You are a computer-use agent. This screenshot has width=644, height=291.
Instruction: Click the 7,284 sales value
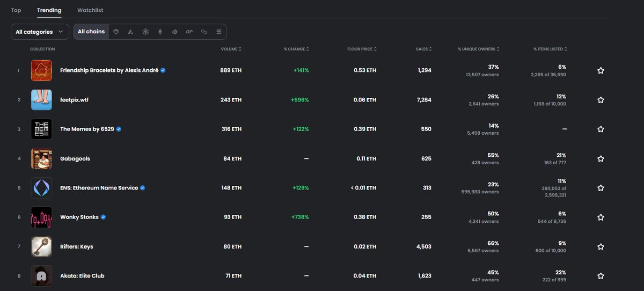423,100
